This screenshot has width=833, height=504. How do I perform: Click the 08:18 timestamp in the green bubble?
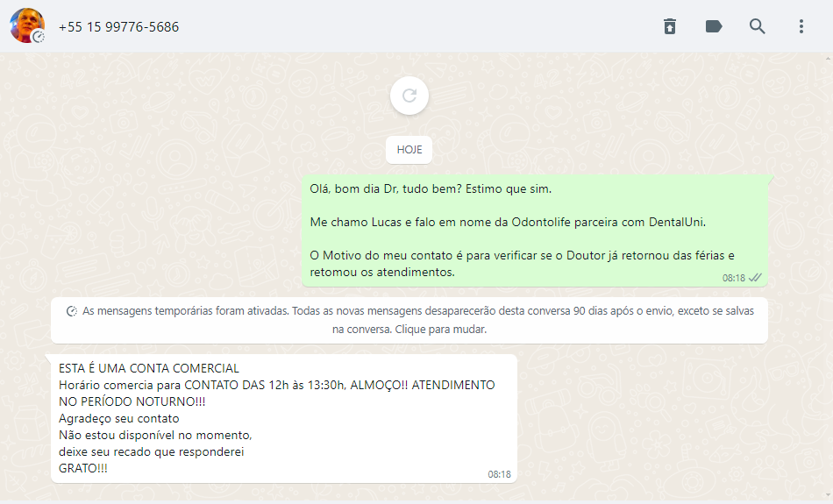coord(733,278)
